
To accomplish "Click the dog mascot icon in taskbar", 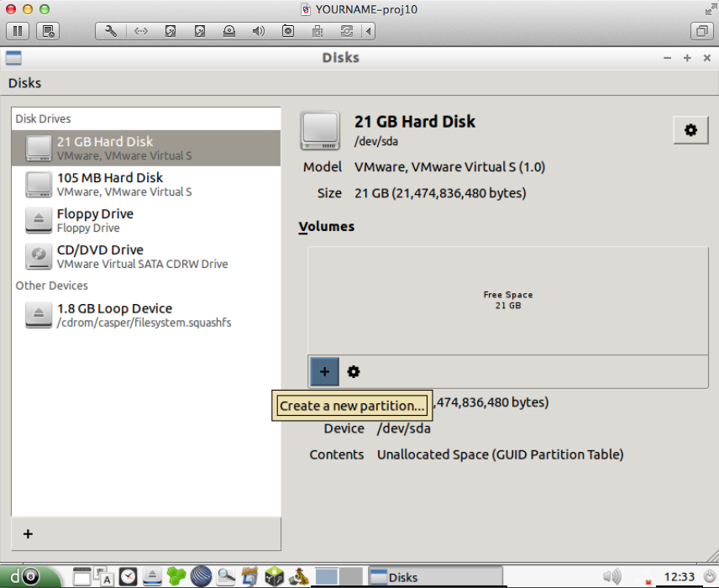I will pos(298,576).
